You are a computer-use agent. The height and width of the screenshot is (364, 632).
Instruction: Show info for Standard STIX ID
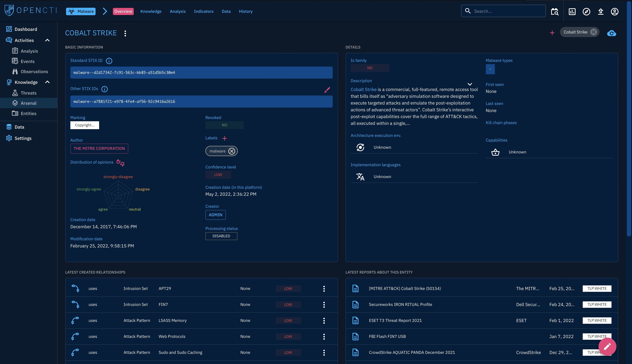pos(109,61)
